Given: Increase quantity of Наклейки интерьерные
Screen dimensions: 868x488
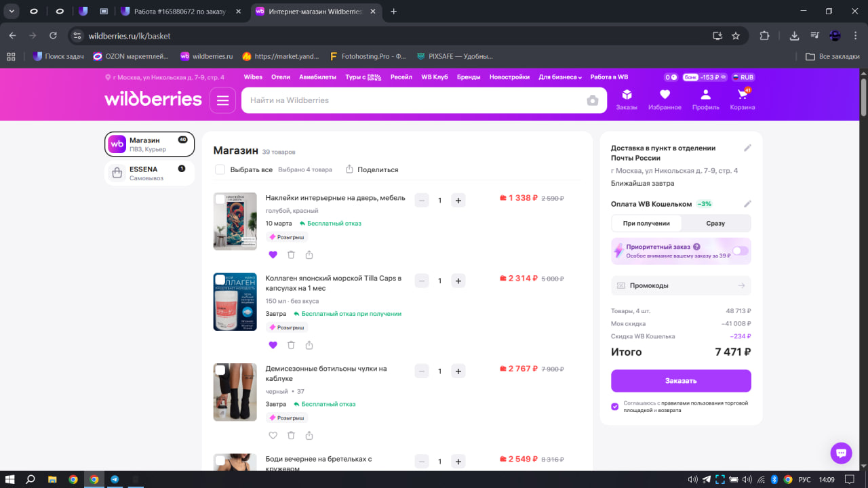Looking at the screenshot, I should click(x=458, y=200).
